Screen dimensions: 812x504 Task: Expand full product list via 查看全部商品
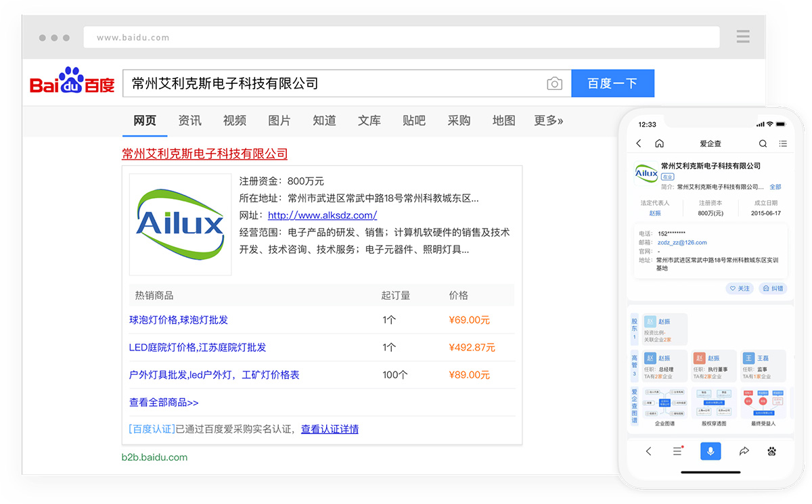(x=164, y=403)
